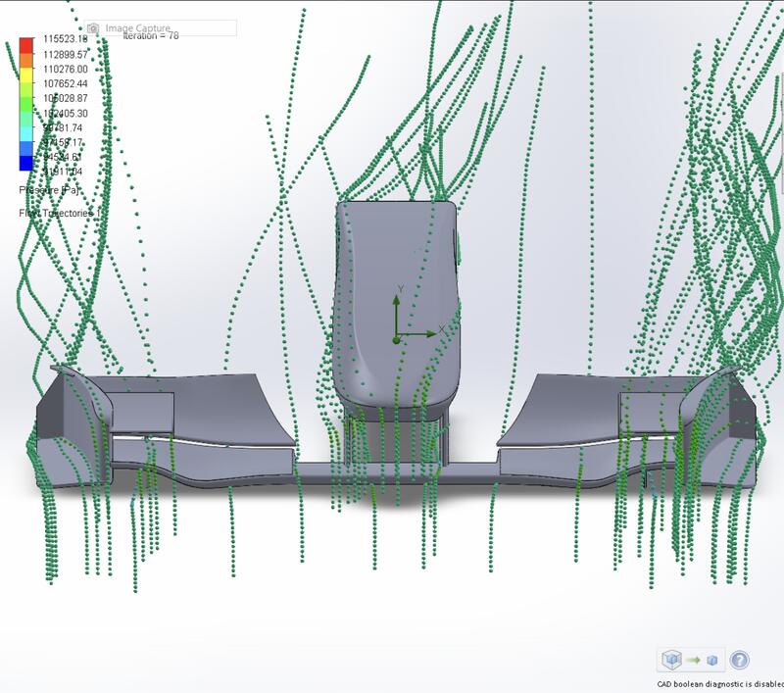This screenshot has height=693, width=784.
Task: Click the cyan band of pressure legend
Action: click(26, 133)
